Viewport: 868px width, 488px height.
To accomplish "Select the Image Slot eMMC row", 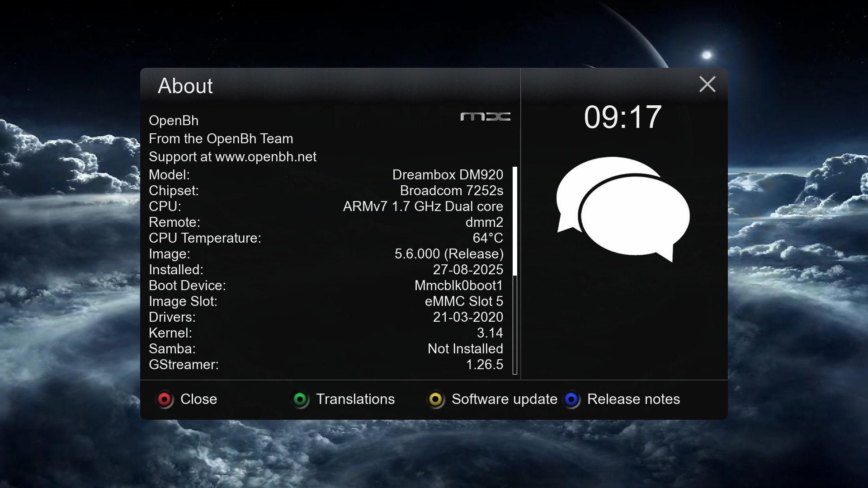I will point(325,301).
